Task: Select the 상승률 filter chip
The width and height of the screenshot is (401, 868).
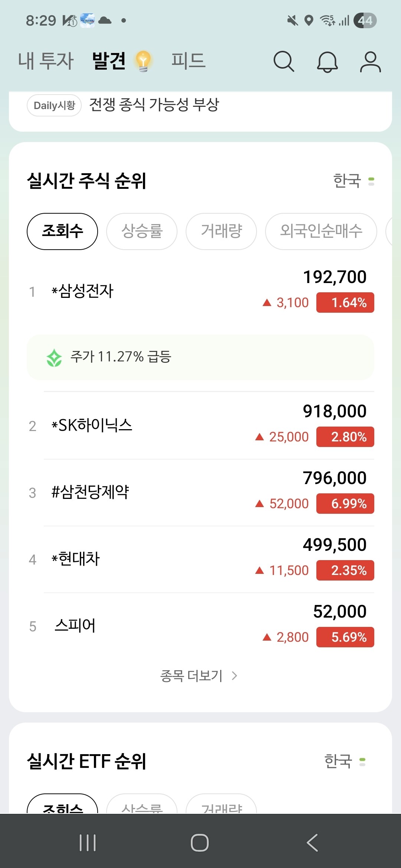Action: [x=142, y=231]
